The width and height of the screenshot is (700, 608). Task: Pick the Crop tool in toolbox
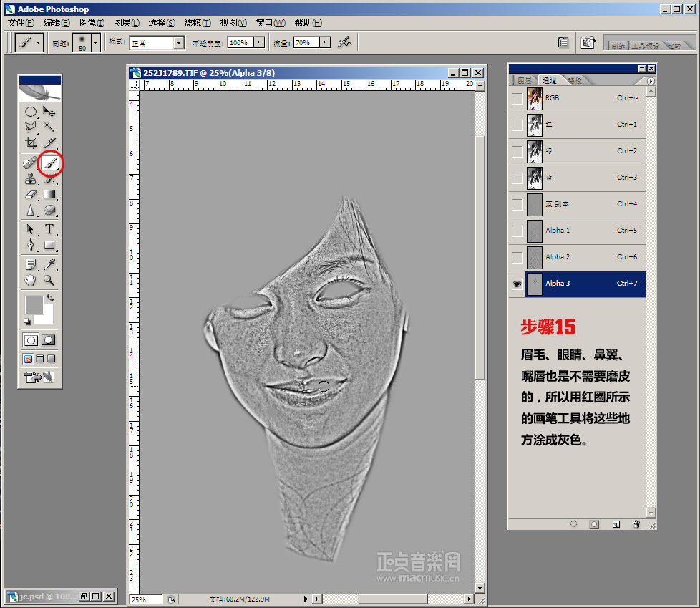[31, 143]
